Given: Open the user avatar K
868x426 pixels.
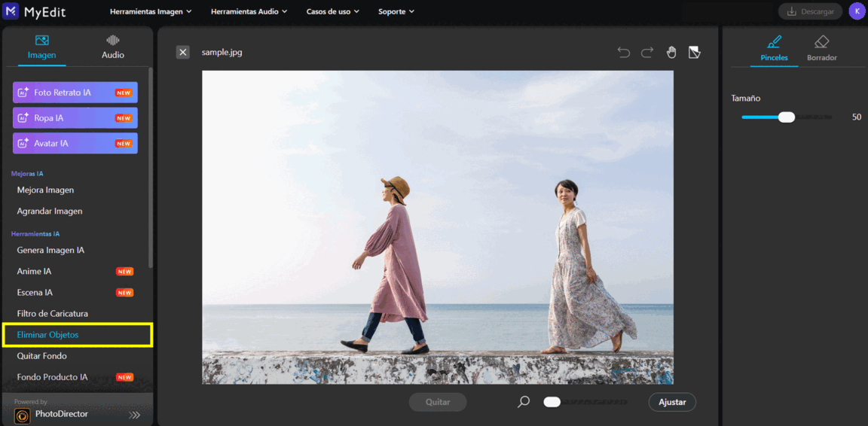Looking at the screenshot, I should (x=857, y=11).
